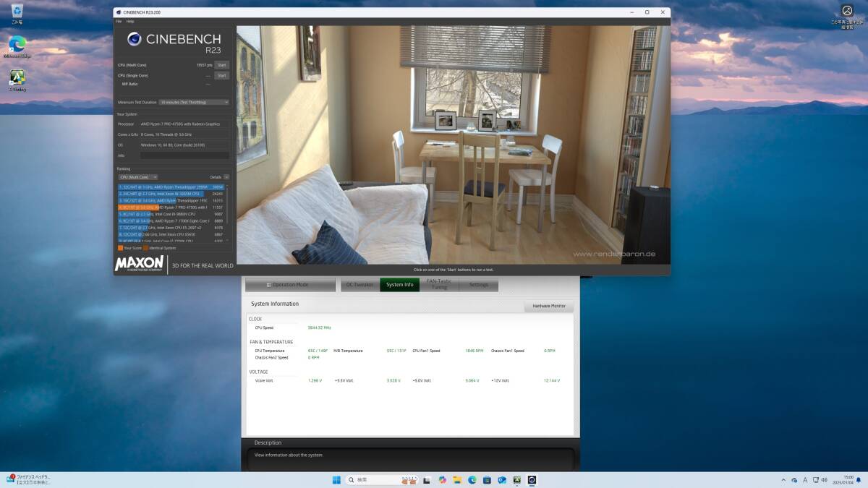The height and width of the screenshot is (488, 868).
Task: Click the Cinebench R23 logo
Action: tap(174, 43)
